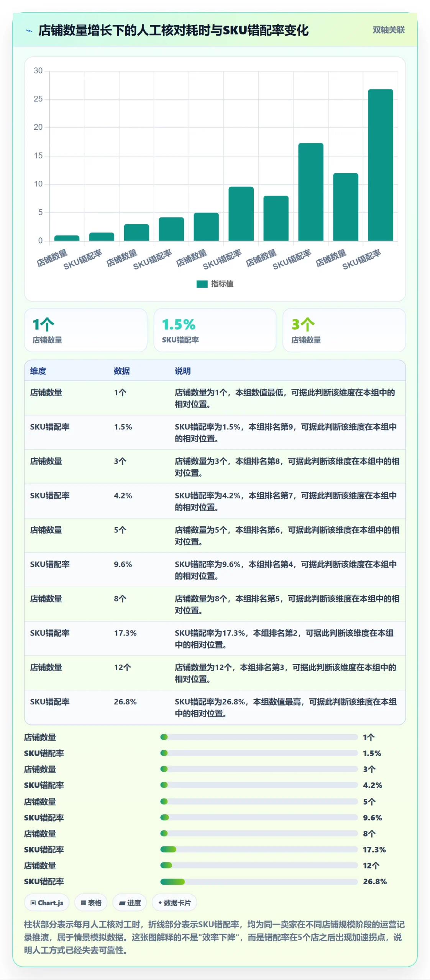Click the 表格 tag chip

point(91,902)
